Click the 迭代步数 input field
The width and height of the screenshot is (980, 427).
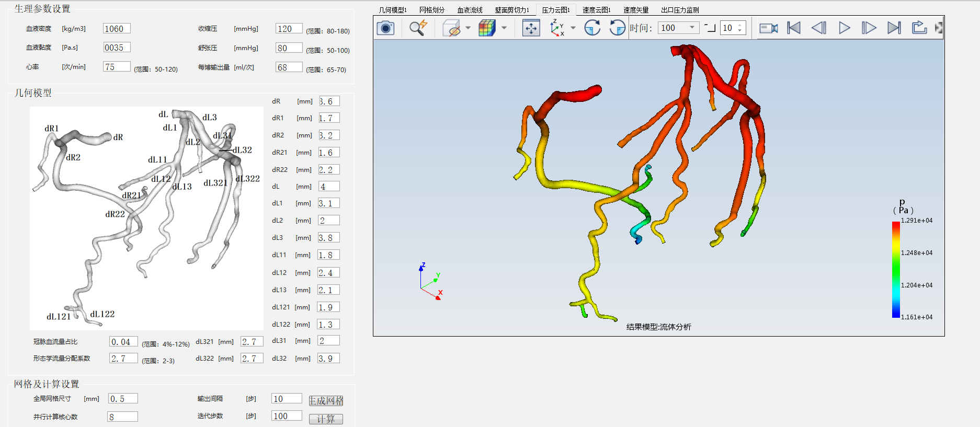pos(287,416)
